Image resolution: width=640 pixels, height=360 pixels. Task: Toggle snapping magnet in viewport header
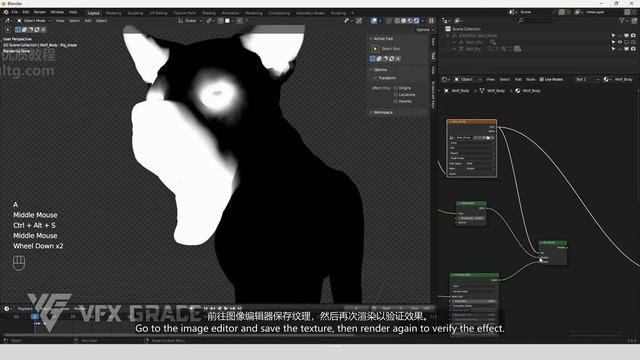click(x=220, y=20)
